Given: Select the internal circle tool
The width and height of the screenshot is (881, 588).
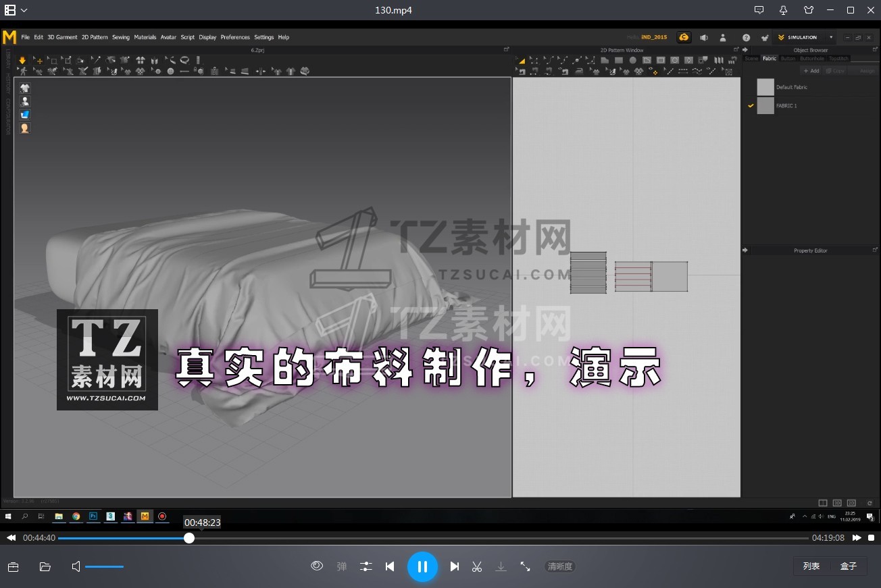Looking at the screenshot, I should click(x=675, y=60).
